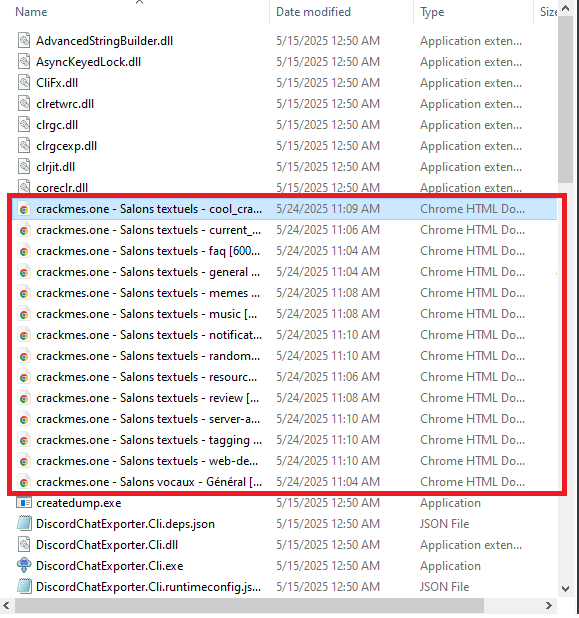Select the file named DiscordChatExporter.Cli.exe
This screenshot has height=618, width=579.
point(110,566)
